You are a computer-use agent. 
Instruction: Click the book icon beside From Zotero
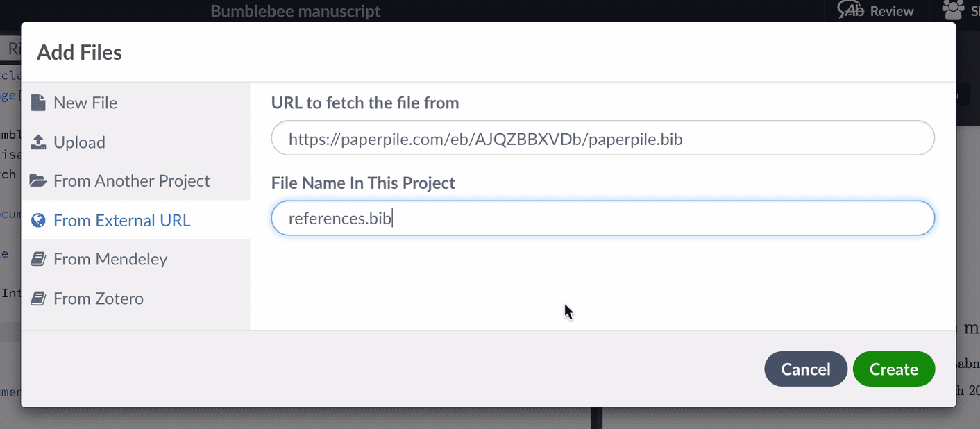point(38,299)
